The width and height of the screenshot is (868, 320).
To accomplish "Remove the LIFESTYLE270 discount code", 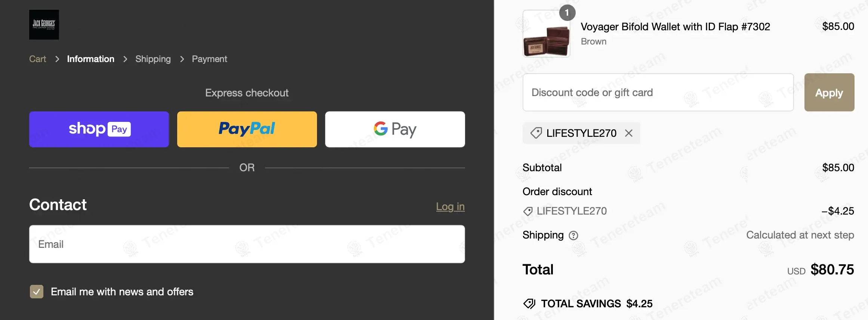I will coord(629,133).
